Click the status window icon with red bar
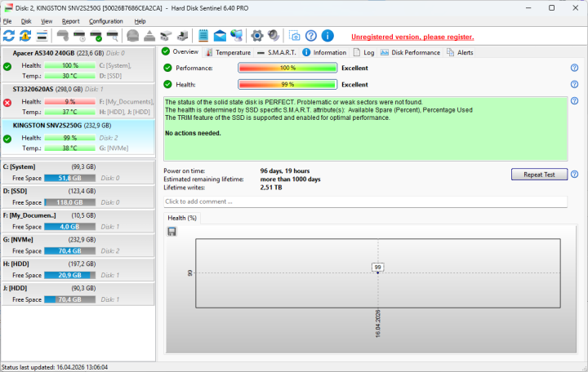588x372 pixels. (42, 36)
